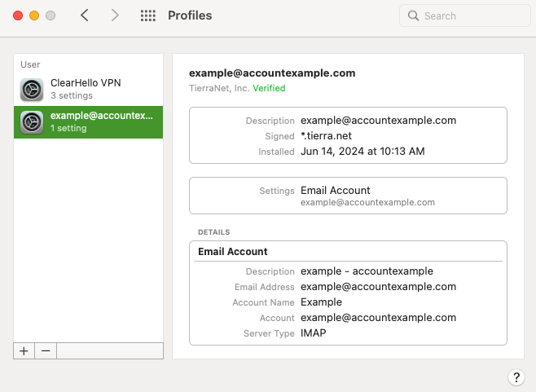Click the back navigation arrow
536x392 pixels.
pos(85,15)
